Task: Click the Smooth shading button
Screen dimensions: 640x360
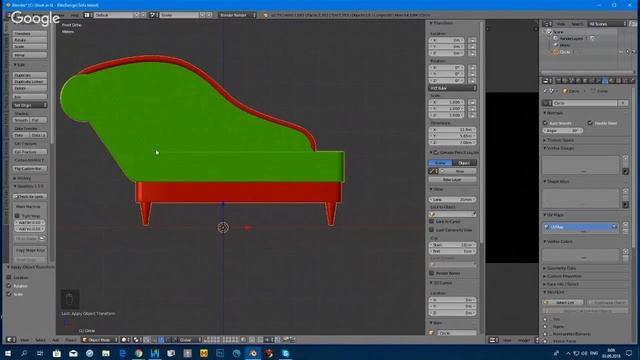Action: [21, 120]
